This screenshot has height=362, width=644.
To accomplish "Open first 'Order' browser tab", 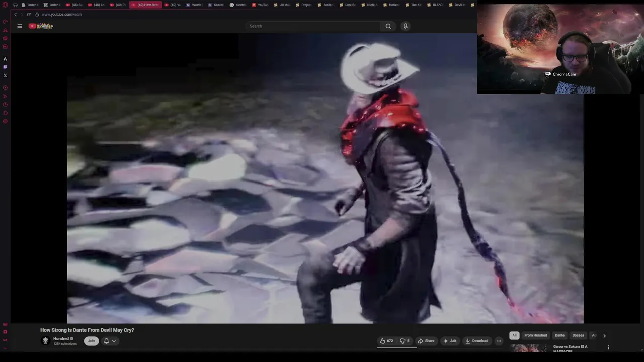I will (x=30, y=5).
